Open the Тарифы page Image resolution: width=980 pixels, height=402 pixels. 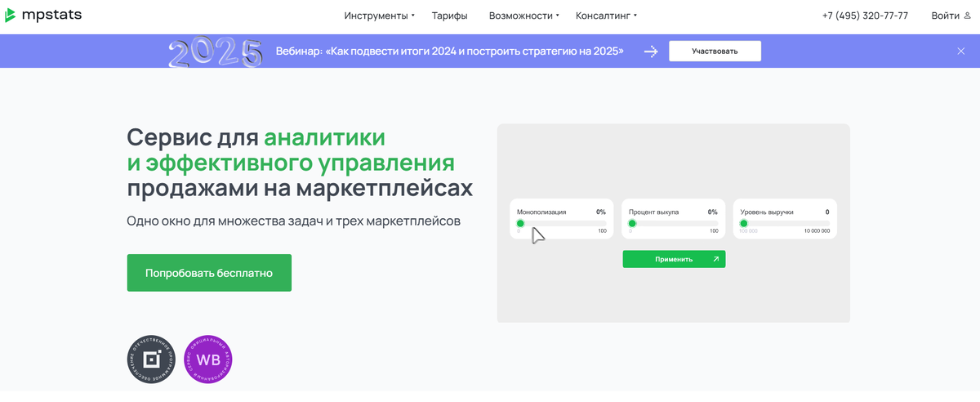click(x=449, y=16)
